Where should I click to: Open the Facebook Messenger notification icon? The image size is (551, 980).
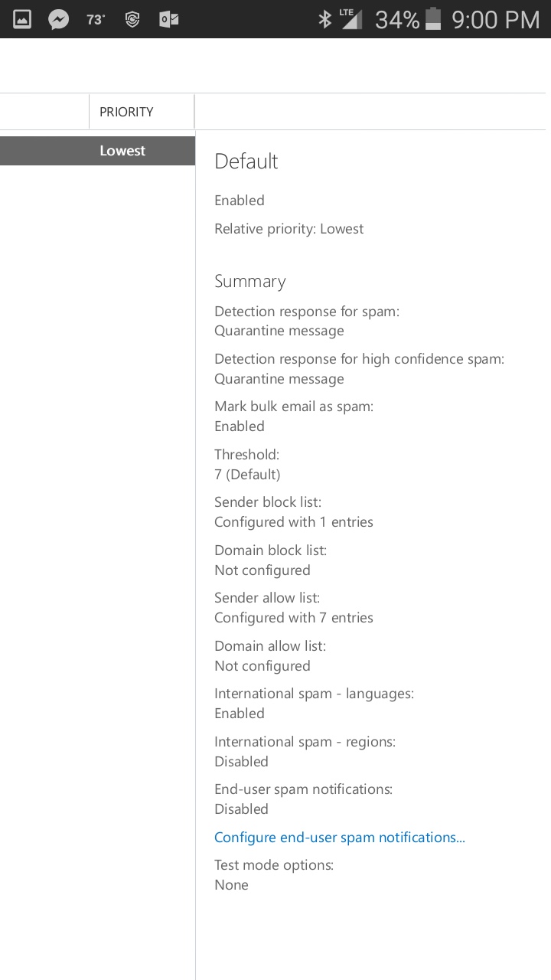(58, 19)
